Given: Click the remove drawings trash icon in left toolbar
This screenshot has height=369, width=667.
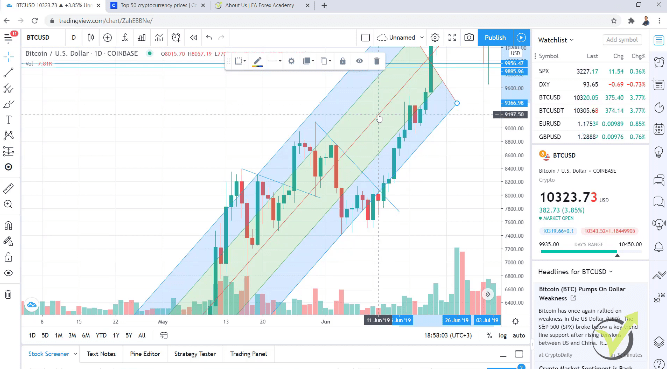Looking at the screenshot, I should 9,295.
